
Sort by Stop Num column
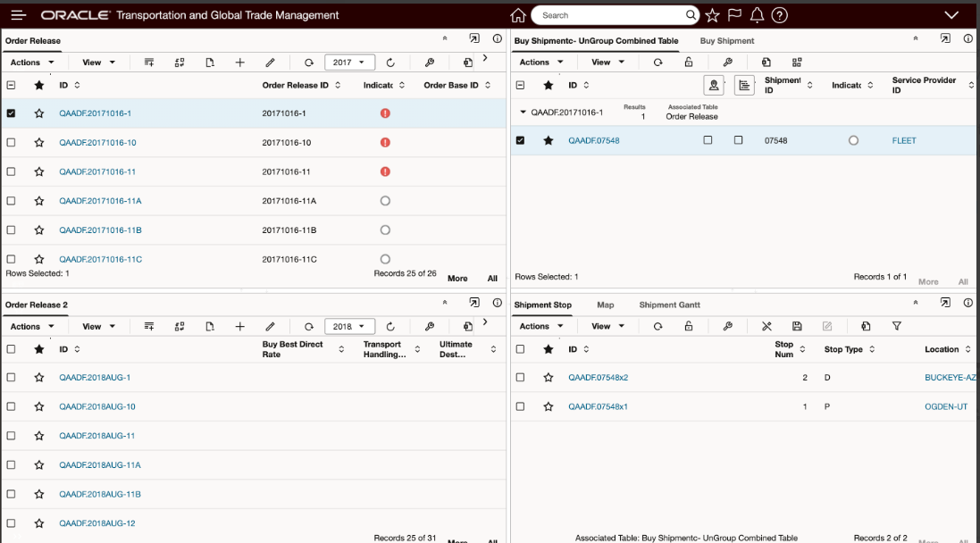802,349
